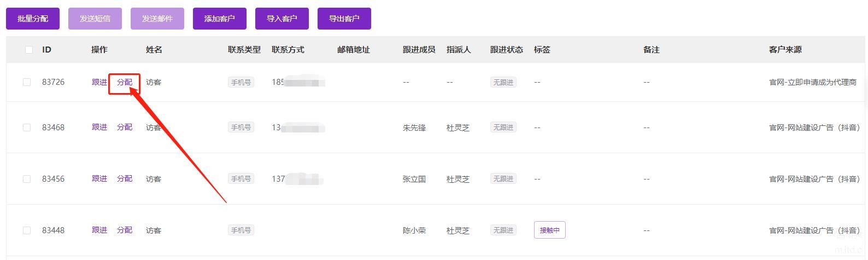The height and width of the screenshot is (260, 868).
Task: Tick the checkbox for ID 83456
Action: tap(27, 179)
